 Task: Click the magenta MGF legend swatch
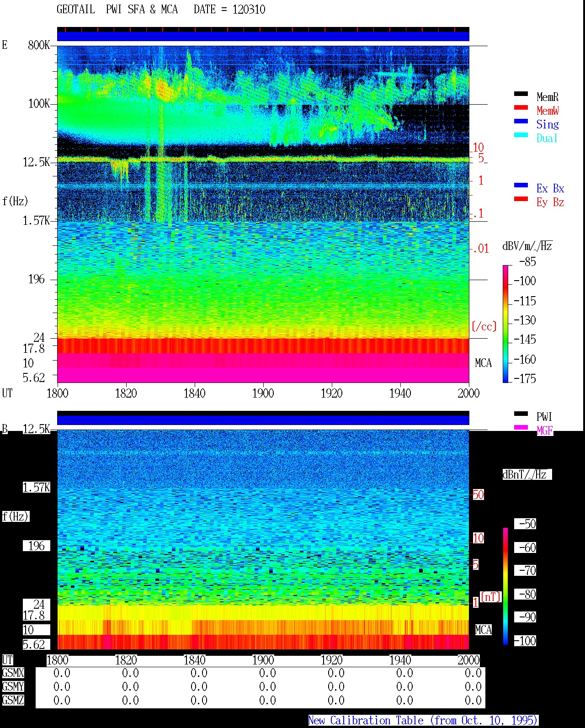(x=521, y=427)
